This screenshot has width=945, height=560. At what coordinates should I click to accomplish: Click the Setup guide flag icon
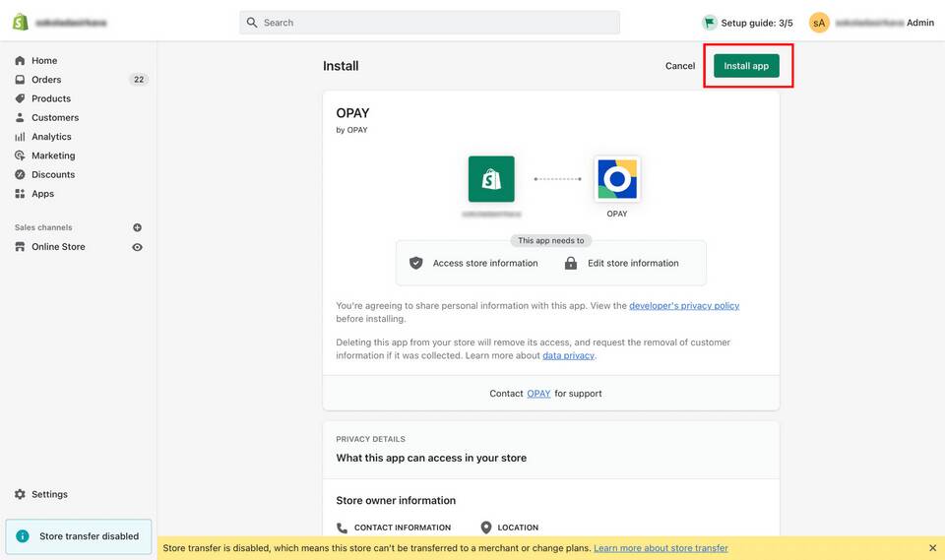tap(710, 23)
